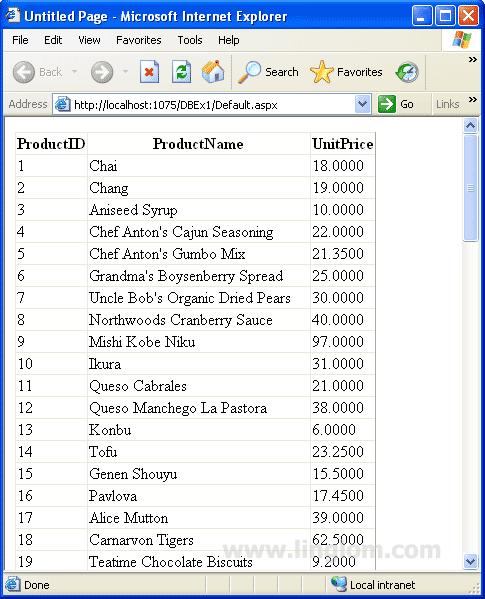Screen dimensions: 485x599
Task: Expand the Links bar chevron
Action: (473, 100)
